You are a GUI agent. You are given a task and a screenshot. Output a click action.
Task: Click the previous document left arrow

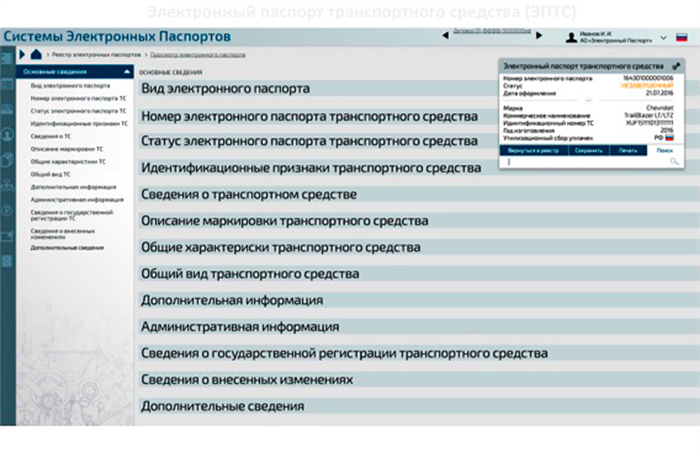[x=445, y=35]
